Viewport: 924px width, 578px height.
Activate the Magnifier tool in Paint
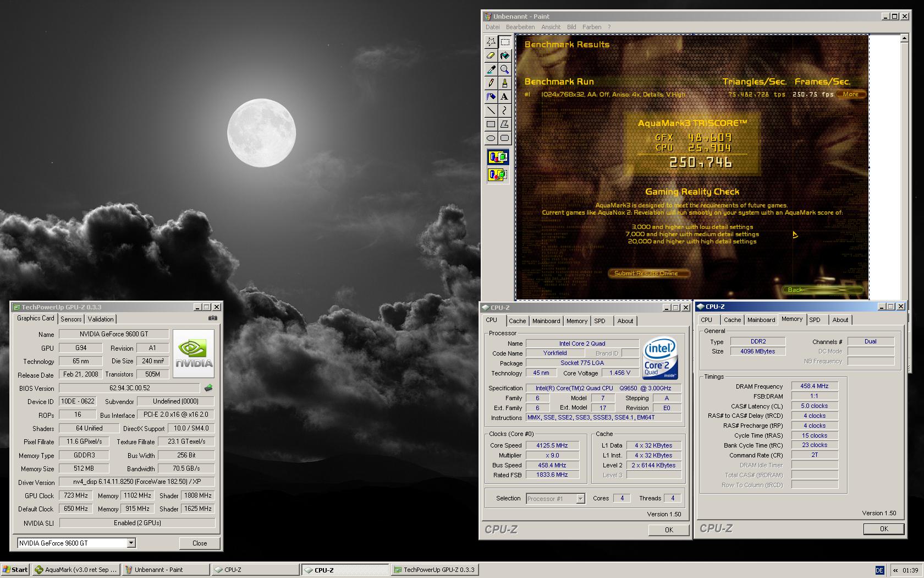[x=505, y=69]
